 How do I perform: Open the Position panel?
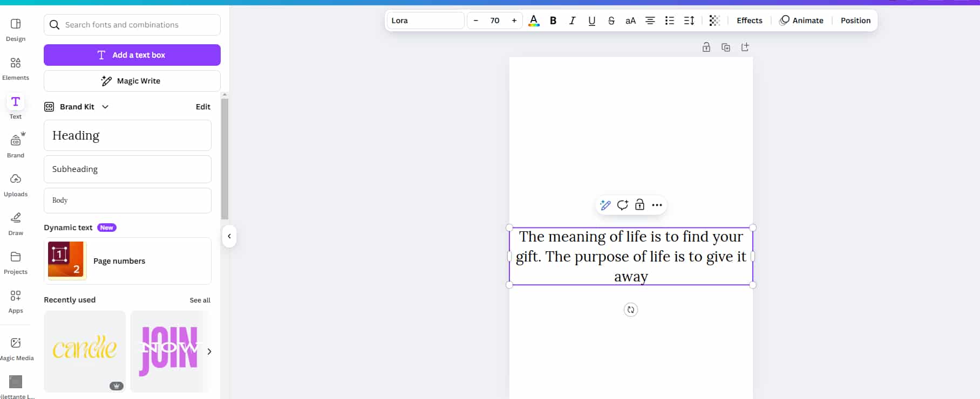[855, 20]
